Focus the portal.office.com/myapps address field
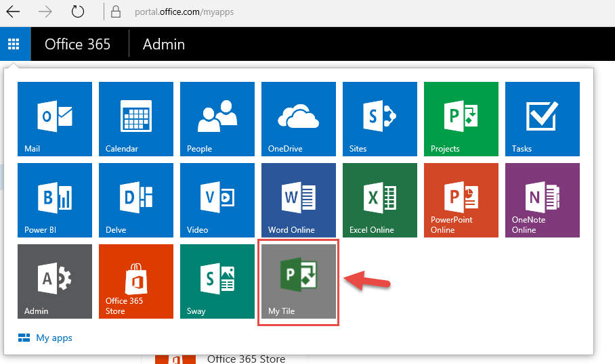This screenshot has height=364, width=615. tap(184, 12)
